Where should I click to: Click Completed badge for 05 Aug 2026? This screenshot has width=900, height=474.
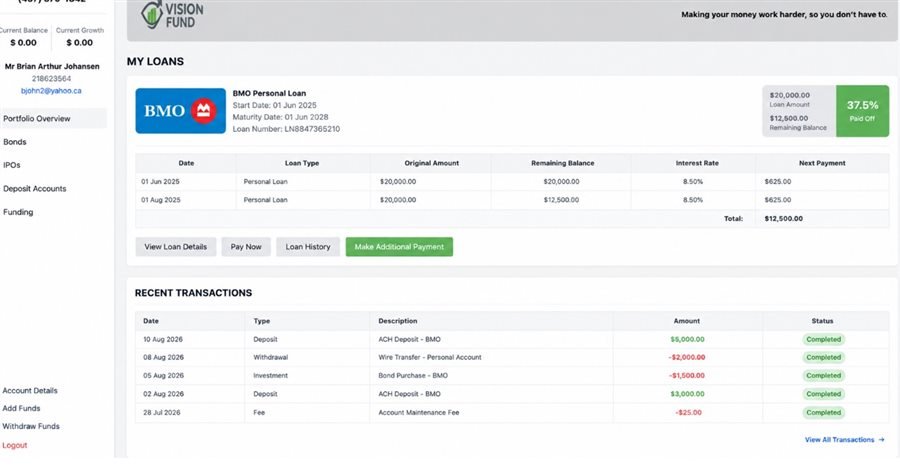pyautogui.click(x=824, y=375)
